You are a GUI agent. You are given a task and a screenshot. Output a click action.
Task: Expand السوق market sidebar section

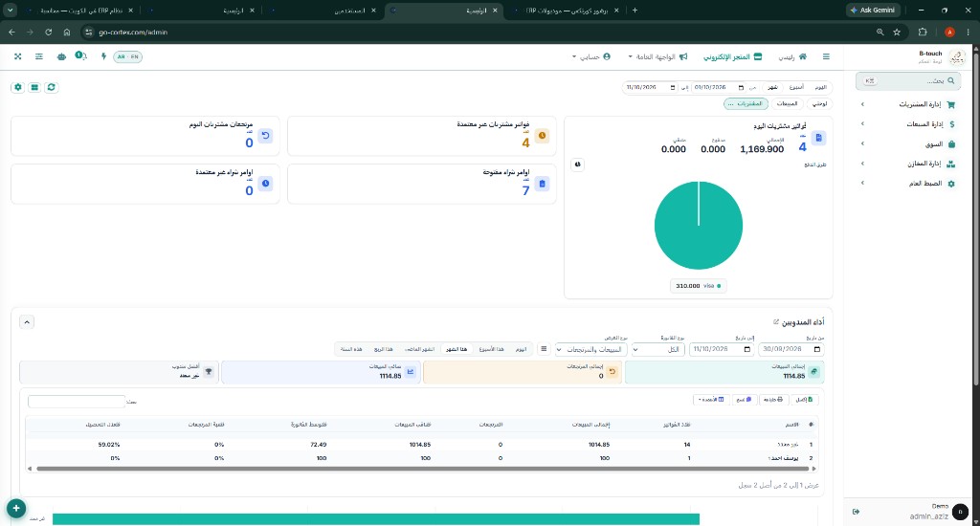(x=907, y=144)
